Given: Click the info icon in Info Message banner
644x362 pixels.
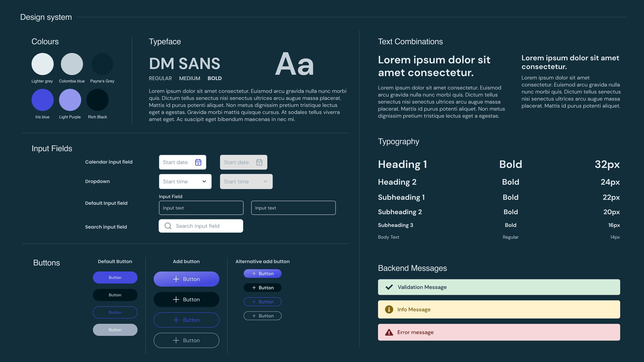Looking at the screenshot, I should (x=389, y=310).
